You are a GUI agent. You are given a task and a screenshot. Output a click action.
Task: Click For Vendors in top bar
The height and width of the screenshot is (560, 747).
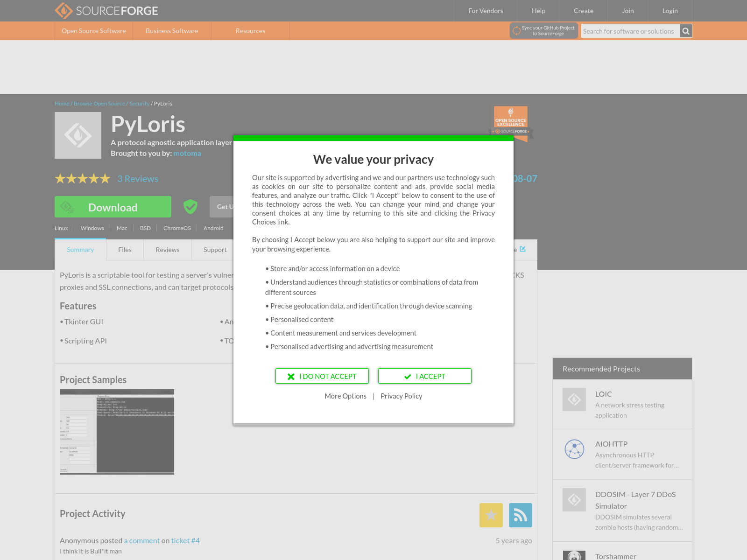[486, 11]
